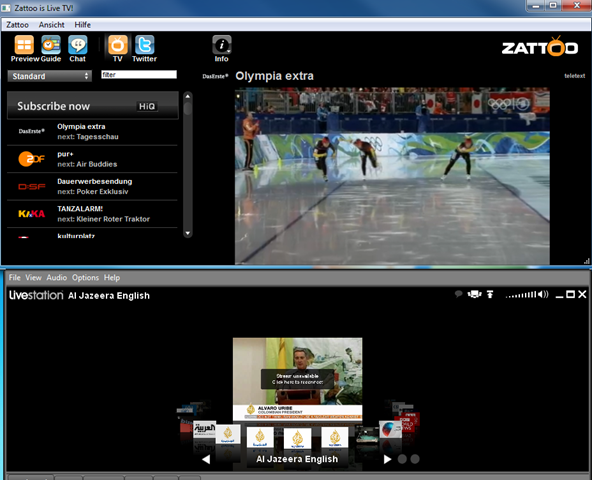Image resolution: width=592 pixels, height=480 pixels.
Task: Click Livestation picture-in-picture screen icon
Action: pos(475,294)
